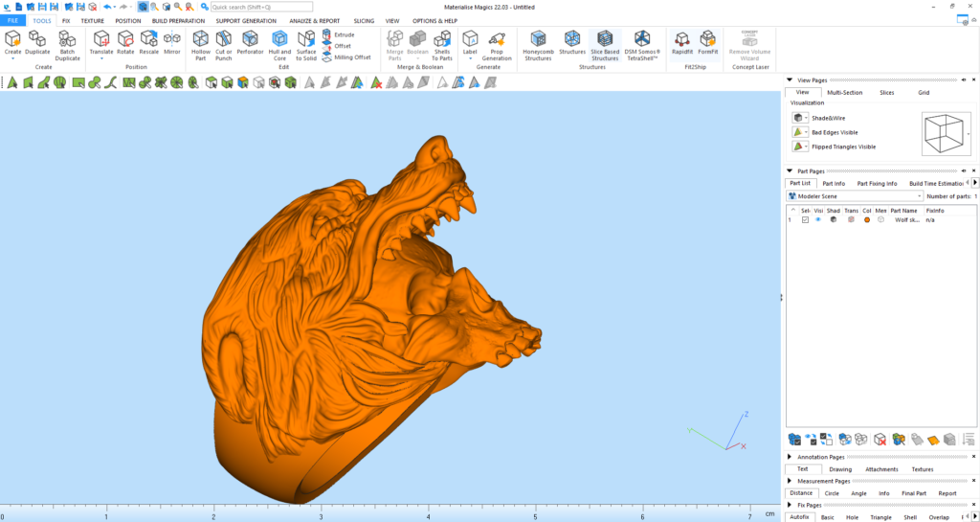The height and width of the screenshot is (522, 980).
Task: Open the Flipped Triangles Visible dropdown
Action: 807,147
